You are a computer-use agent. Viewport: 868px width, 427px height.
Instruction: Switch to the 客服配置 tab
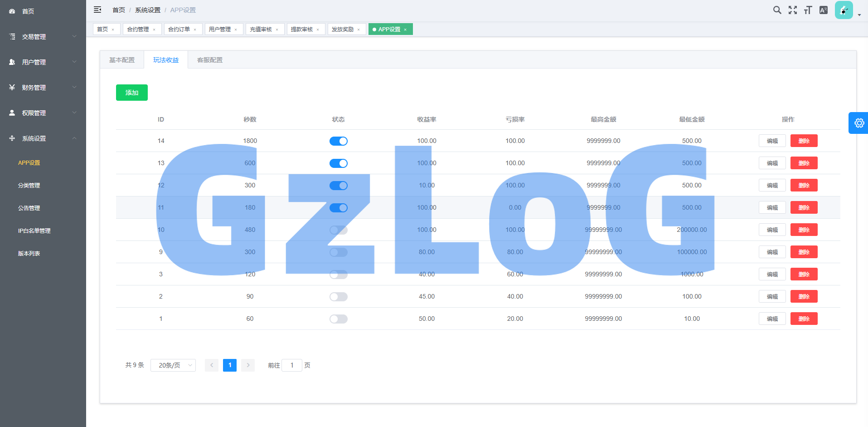[210, 60]
